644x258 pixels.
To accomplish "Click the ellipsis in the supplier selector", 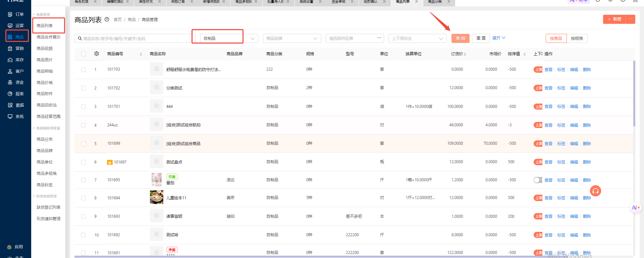I will coord(379,38).
